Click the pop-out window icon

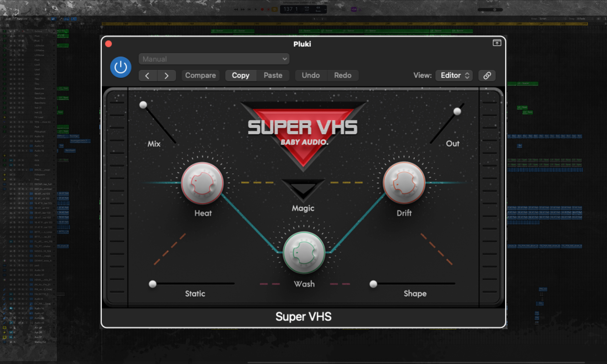(497, 43)
